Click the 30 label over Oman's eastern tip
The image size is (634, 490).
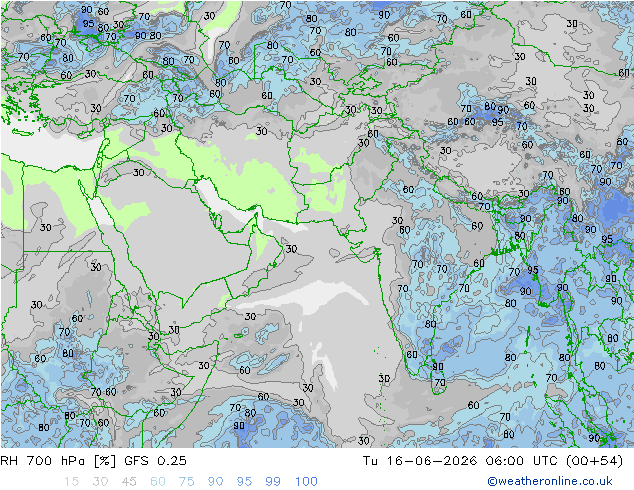click(x=291, y=249)
